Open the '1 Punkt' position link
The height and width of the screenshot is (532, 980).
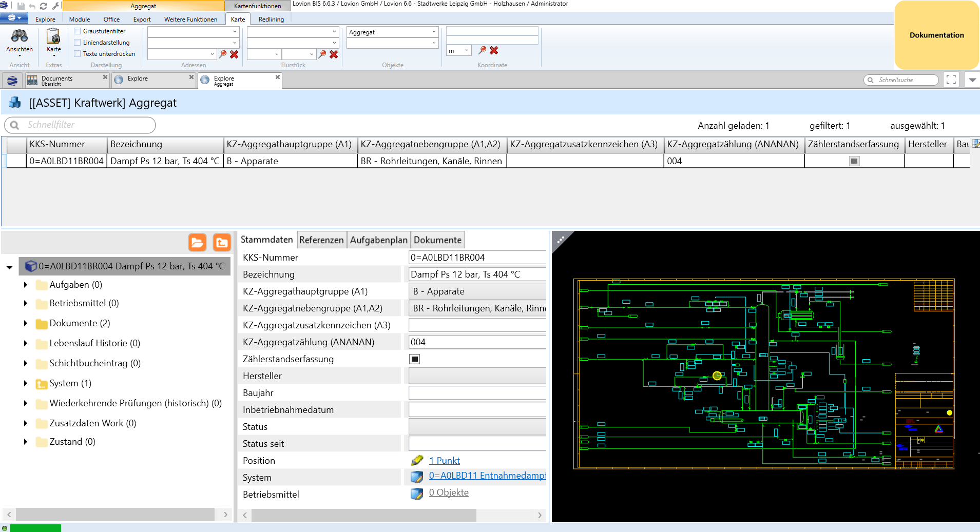tap(444, 461)
